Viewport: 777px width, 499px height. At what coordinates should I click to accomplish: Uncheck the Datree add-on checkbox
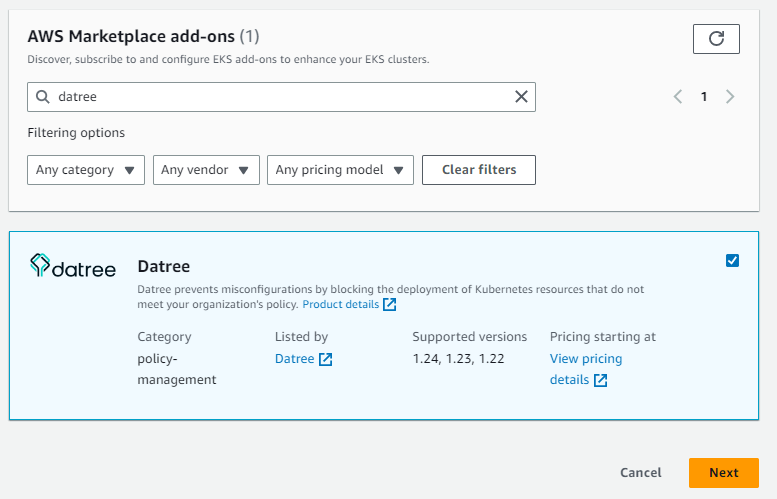(732, 261)
